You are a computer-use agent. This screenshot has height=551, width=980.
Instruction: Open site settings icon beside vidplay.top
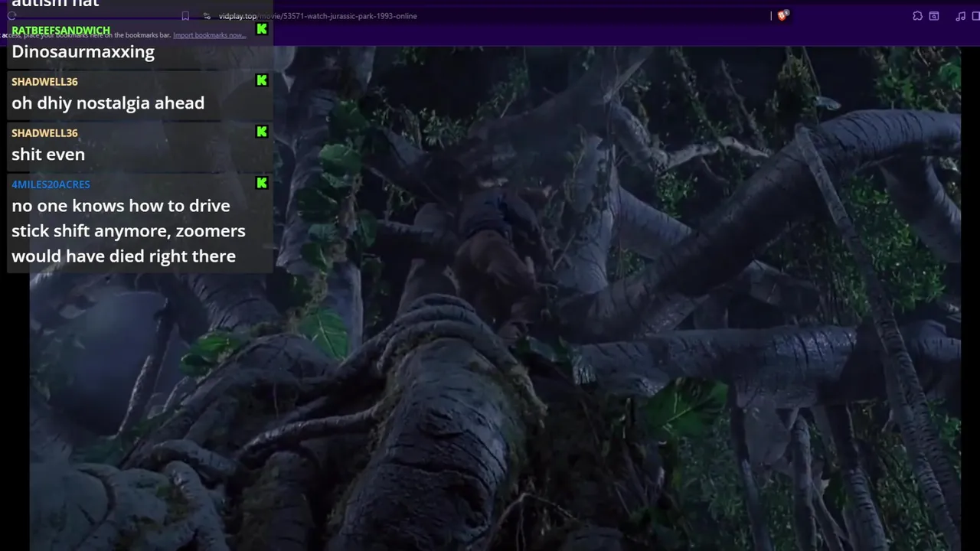click(x=207, y=16)
